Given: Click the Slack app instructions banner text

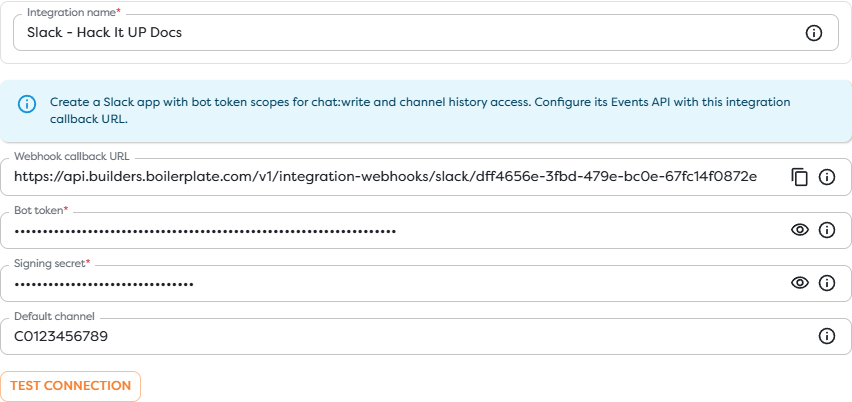Looking at the screenshot, I should (420, 111).
